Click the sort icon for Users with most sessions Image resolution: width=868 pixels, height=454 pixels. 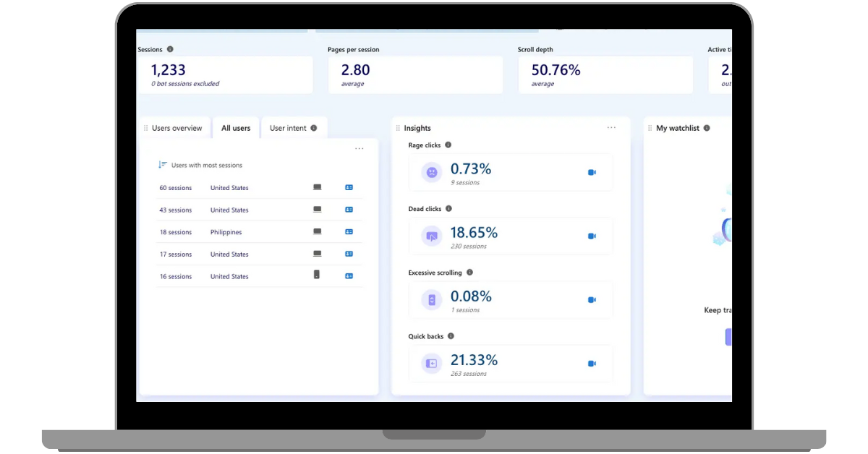(163, 165)
